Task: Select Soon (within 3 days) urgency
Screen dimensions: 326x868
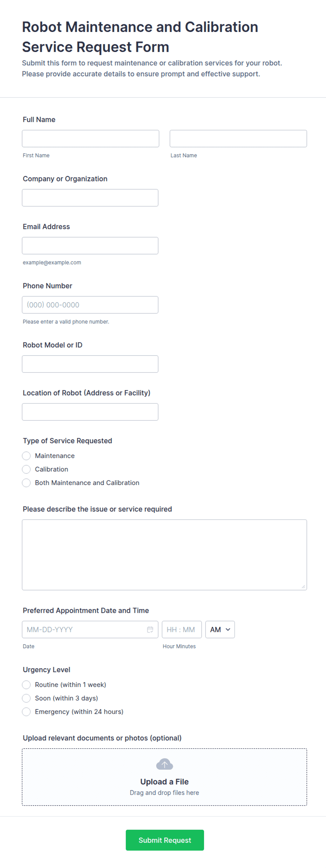Action: [x=26, y=698]
